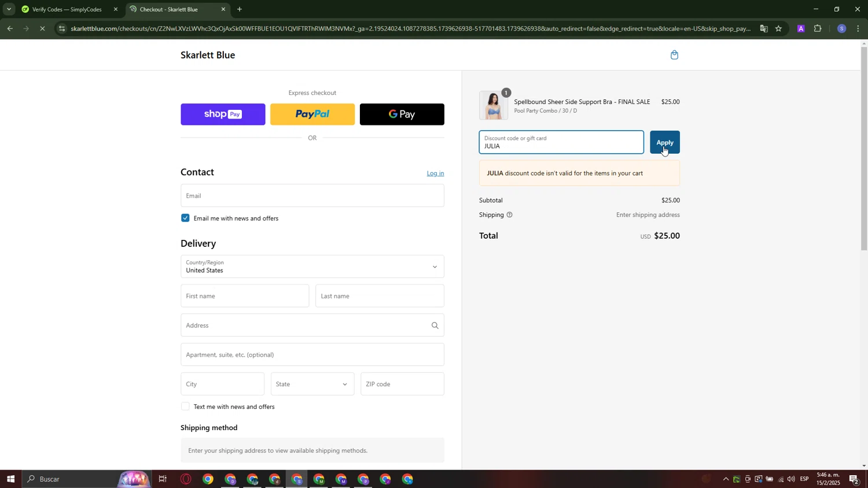Show hidden system tray icons
Screen dimensions: 868x488
726,479
